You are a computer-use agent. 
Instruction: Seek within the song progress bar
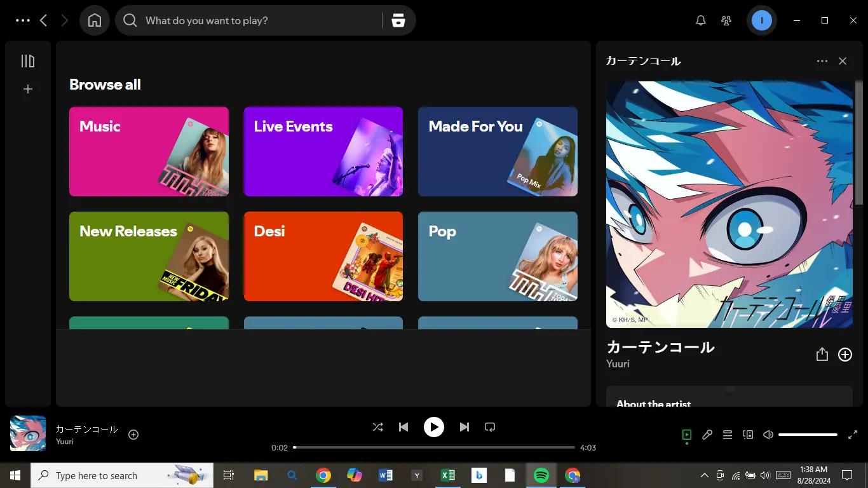tap(434, 447)
